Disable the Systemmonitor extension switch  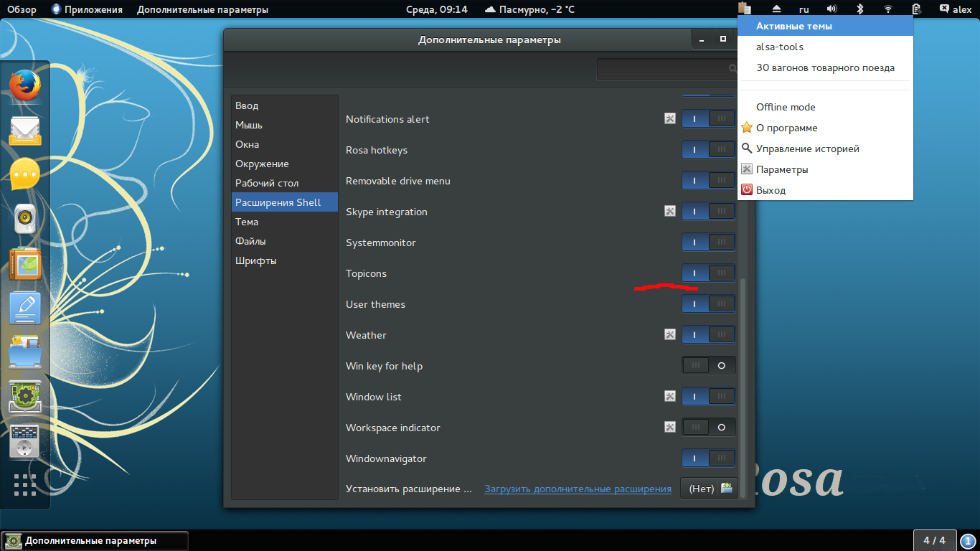click(708, 242)
